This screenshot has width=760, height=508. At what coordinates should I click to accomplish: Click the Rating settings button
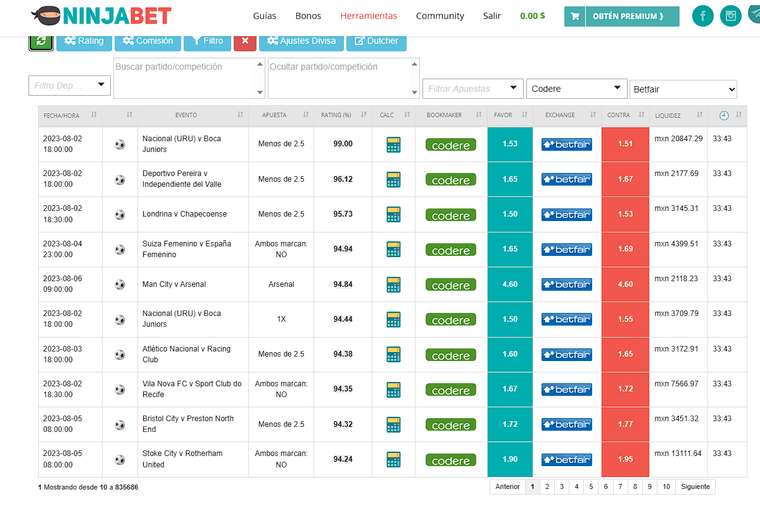coord(84,41)
